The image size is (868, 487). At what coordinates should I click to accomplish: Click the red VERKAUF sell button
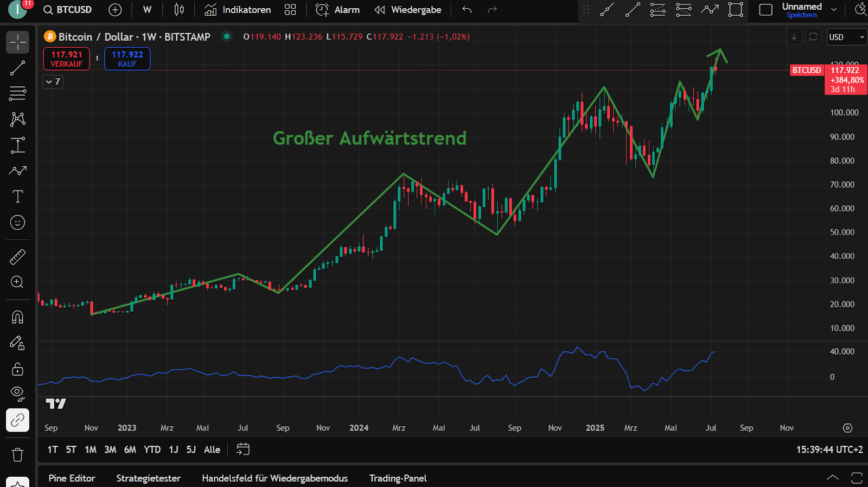point(66,59)
